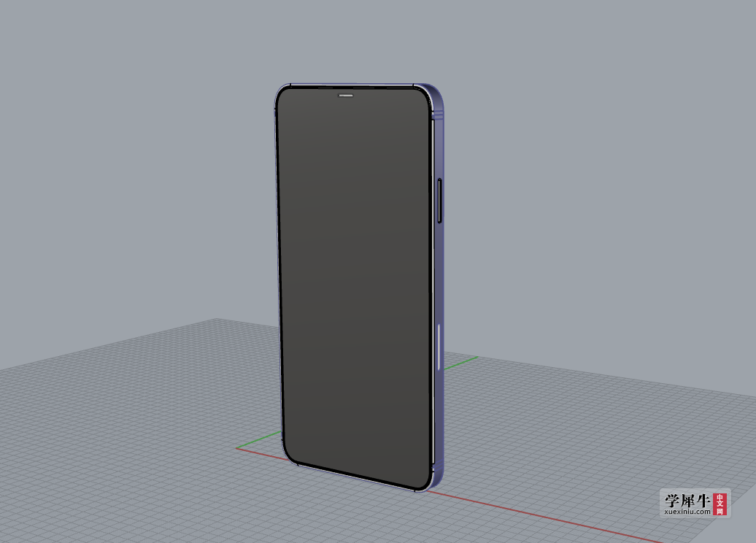Click the green Y-axis line right of the phone

coord(461,363)
